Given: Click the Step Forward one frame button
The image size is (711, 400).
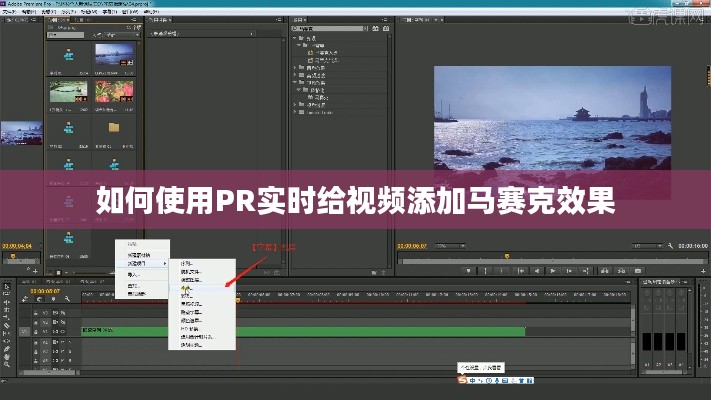Looking at the screenshot, I should [x=568, y=268].
